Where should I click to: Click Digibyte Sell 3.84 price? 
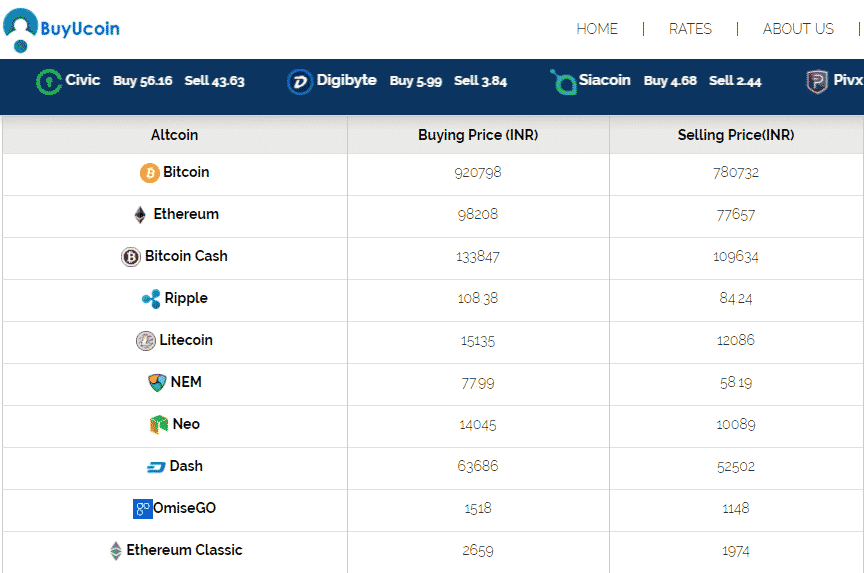click(480, 81)
